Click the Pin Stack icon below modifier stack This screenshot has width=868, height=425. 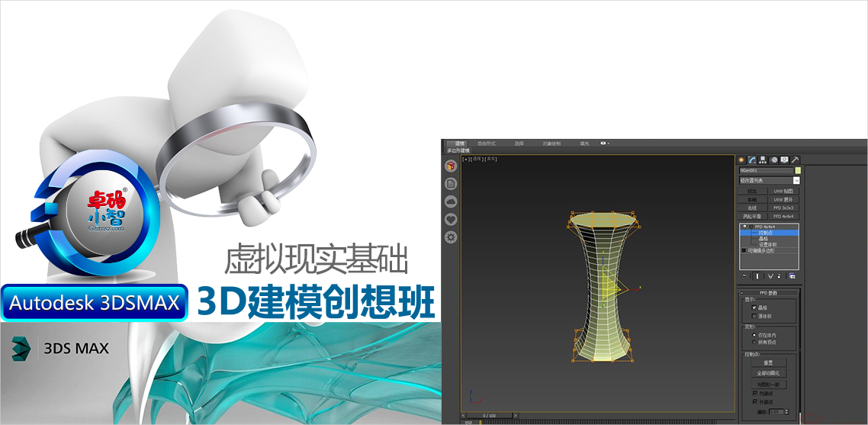pos(744,276)
